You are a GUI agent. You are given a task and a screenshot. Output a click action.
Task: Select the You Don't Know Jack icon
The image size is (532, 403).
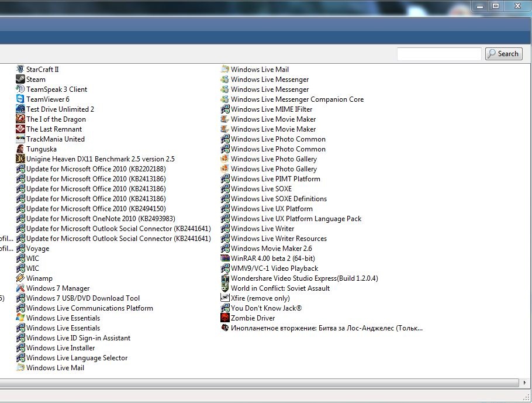tap(225, 308)
